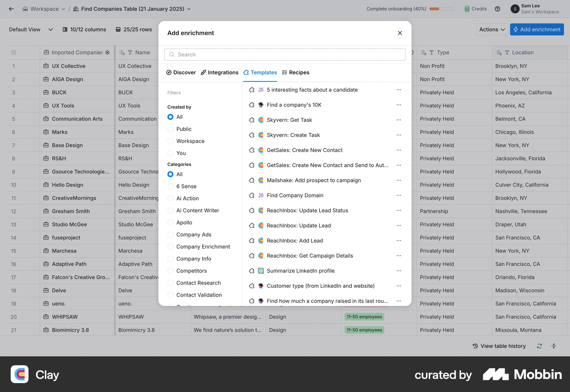The width and height of the screenshot is (570, 392).
Task: Select the You filter under Created by
Action: 170,153
